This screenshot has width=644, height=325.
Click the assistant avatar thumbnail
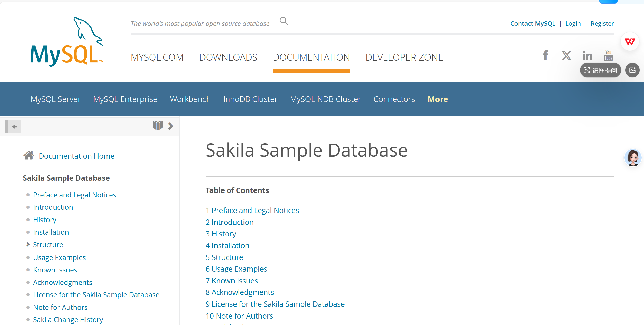coord(633,158)
